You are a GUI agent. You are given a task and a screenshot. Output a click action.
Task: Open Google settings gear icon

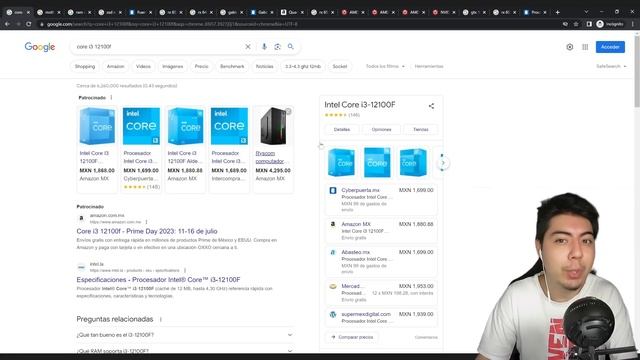570,47
